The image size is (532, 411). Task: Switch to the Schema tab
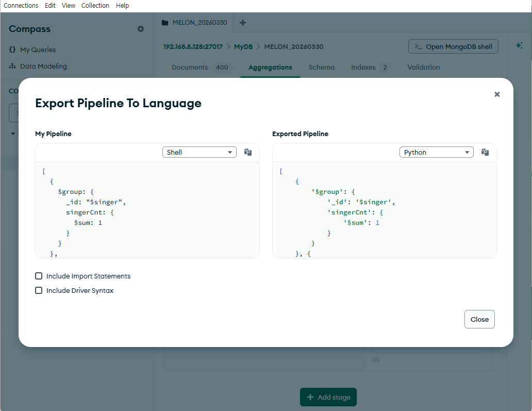coord(321,67)
